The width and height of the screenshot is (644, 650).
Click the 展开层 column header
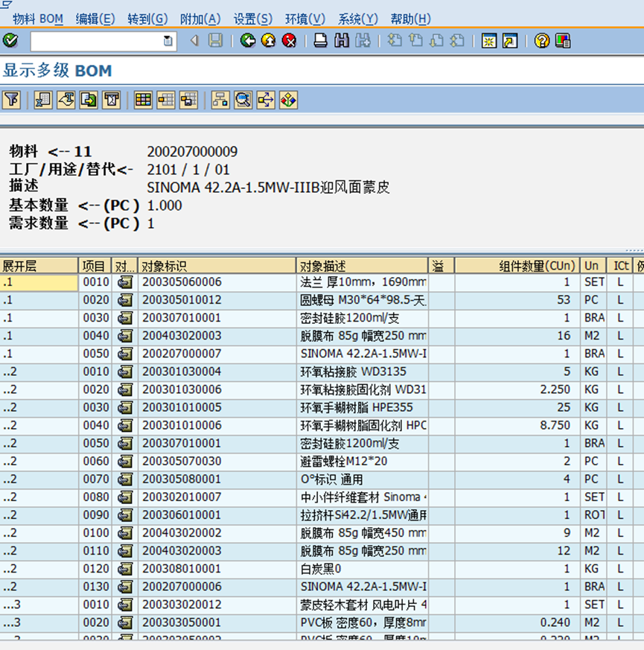(x=39, y=266)
